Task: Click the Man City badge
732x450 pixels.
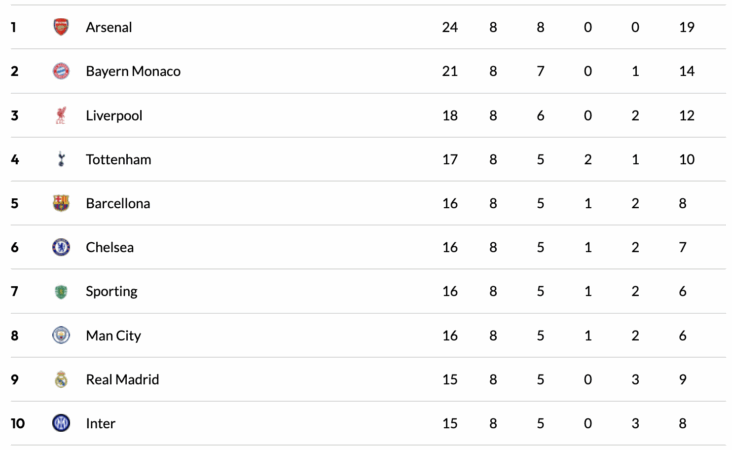Action: point(61,335)
